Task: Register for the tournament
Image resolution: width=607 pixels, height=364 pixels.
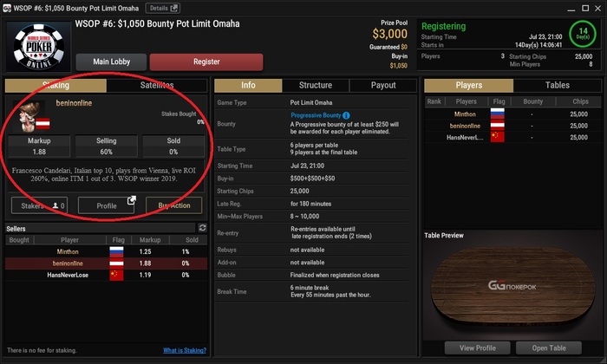Action: (x=206, y=62)
